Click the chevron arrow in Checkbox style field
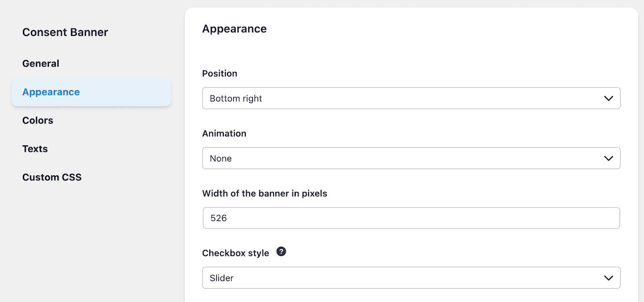Screen dimensions: 644x302 click(608, 278)
